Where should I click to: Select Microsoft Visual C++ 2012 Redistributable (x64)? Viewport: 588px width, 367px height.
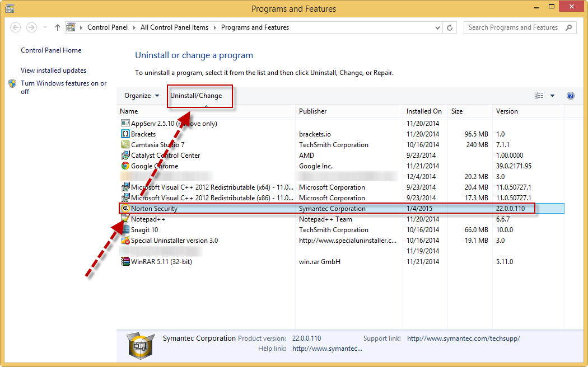click(x=212, y=187)
